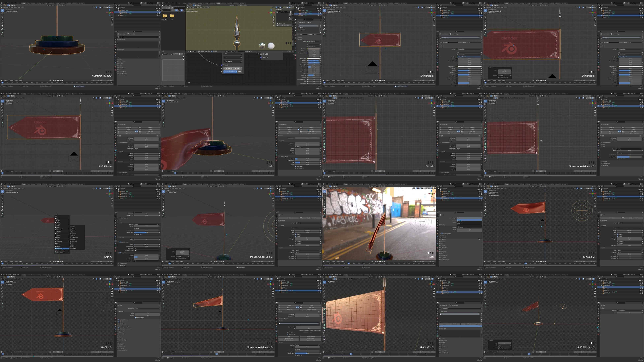Open the F1 feature dropdown

[x=233, y=57]
